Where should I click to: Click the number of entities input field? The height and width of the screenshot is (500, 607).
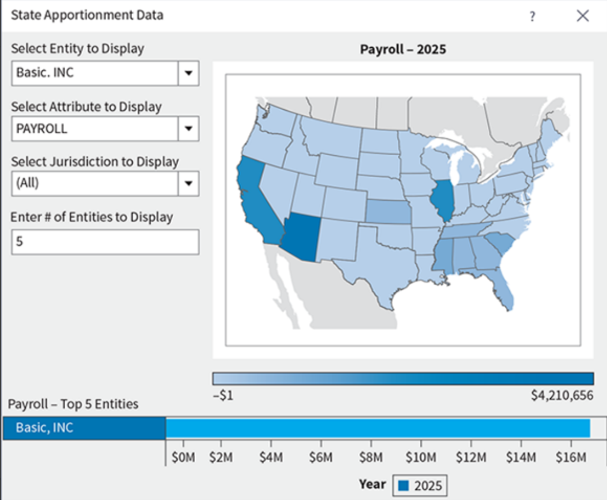(105, 242)
